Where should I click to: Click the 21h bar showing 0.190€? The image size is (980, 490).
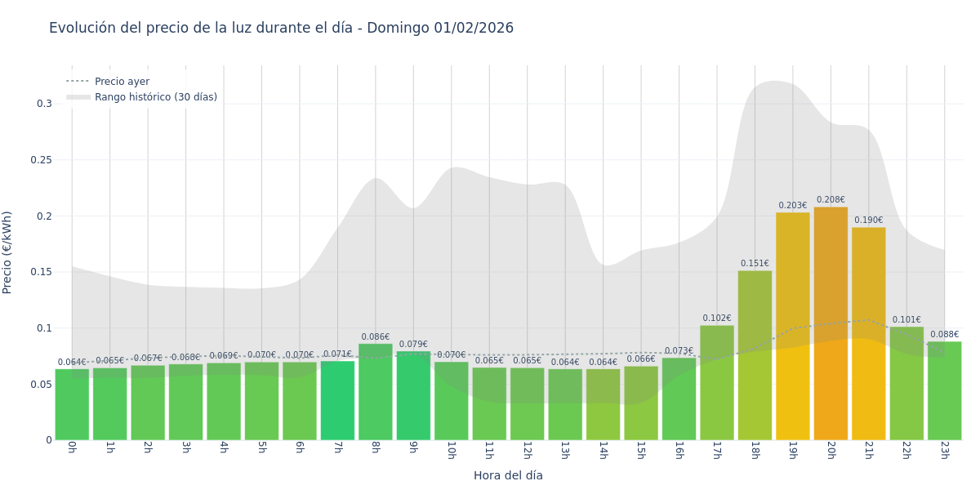pyautogui.click(x=868, y=335)
